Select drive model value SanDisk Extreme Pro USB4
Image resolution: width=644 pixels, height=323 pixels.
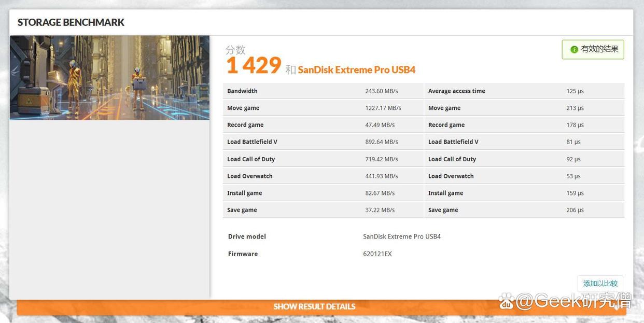coord(402,236)
